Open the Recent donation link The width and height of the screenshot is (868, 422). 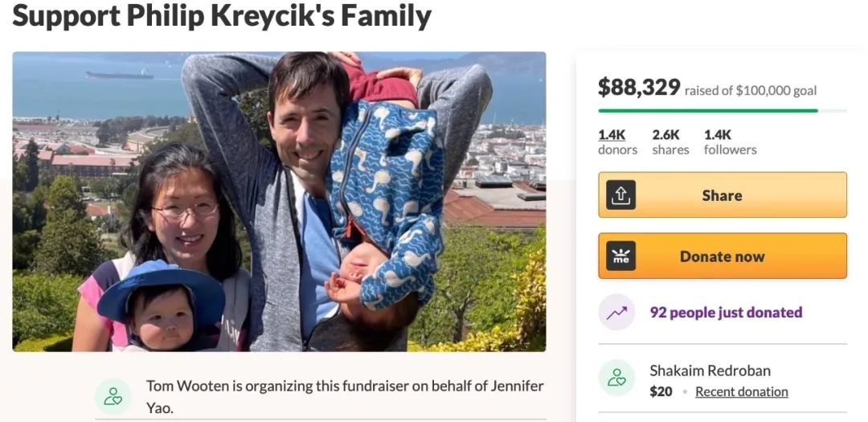(741, 391)
